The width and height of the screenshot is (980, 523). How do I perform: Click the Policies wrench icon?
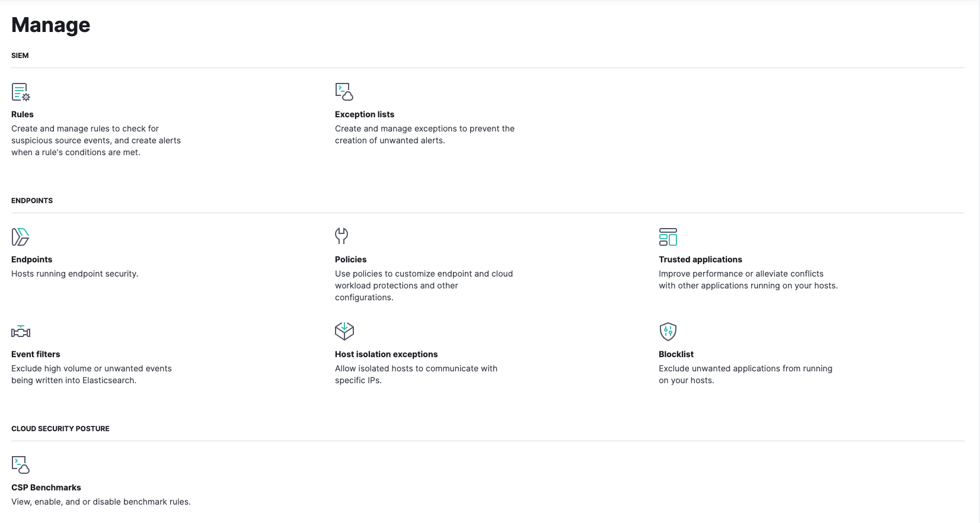(341, 236)
